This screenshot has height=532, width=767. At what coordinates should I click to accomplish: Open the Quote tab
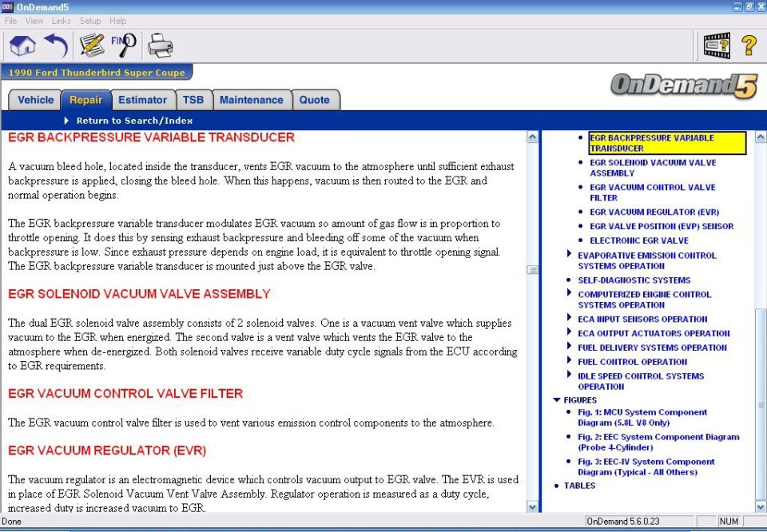(315, 100)
